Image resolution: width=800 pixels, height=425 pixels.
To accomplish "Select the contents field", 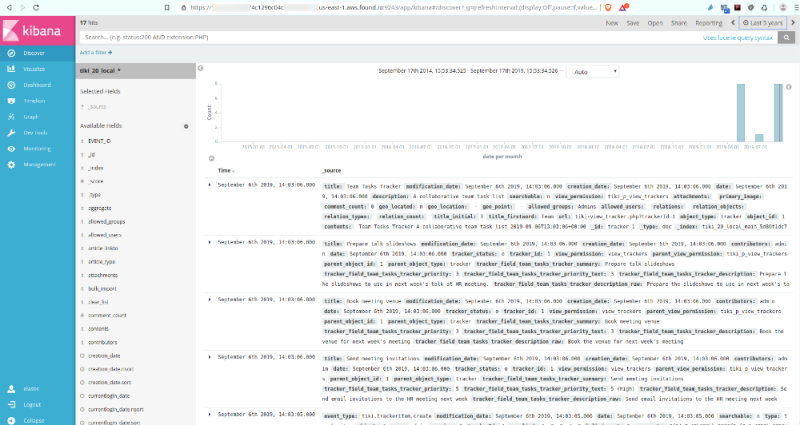I will pyautogui.click(x=98, y=329).
